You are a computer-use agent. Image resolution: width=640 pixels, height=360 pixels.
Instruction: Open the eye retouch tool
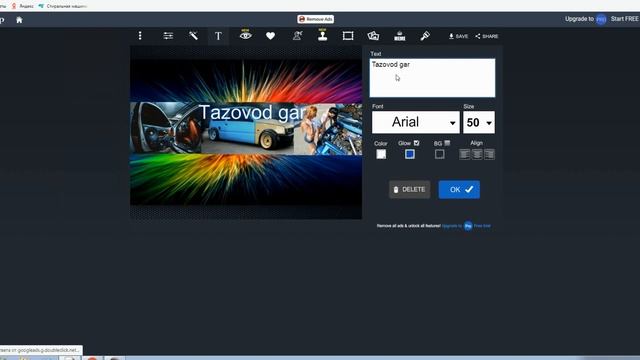click(x=245, y=36)
